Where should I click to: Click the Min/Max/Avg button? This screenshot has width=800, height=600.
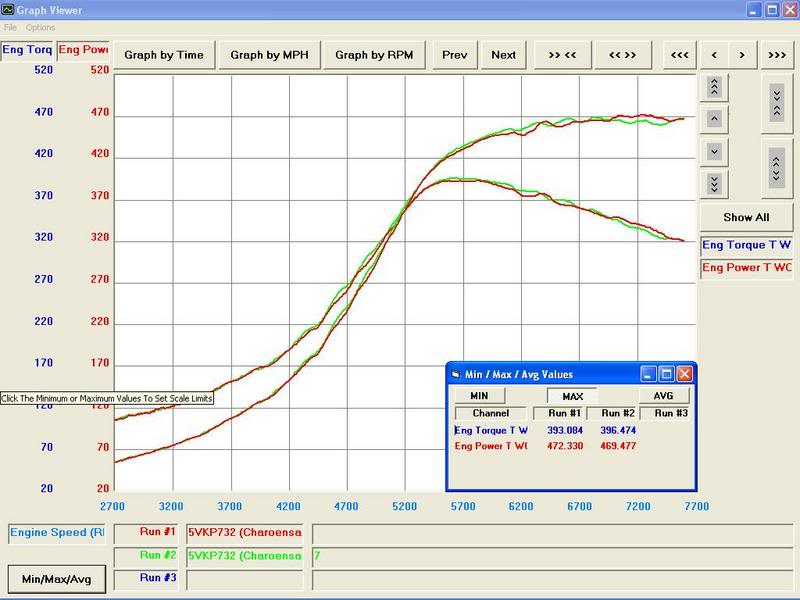(57, 579)
